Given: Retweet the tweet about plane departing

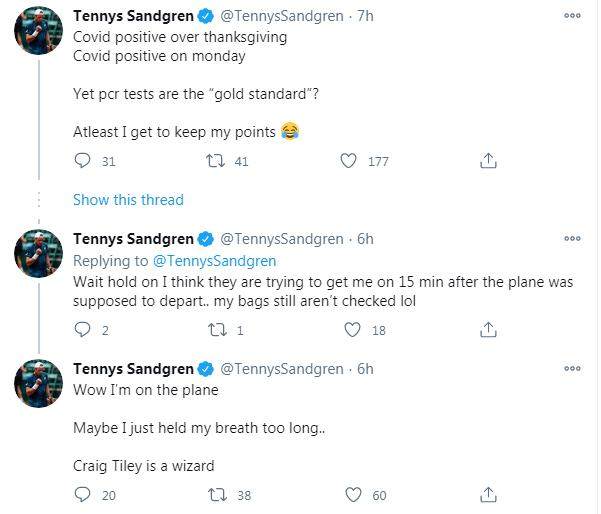Looking at the screenshot, I should tap(212, 330).
